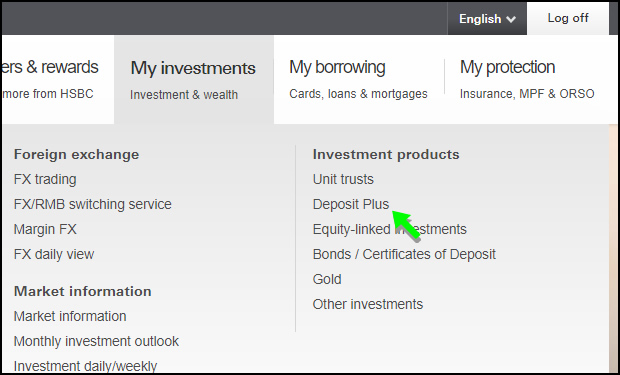Open the Market information link

click(x=70, y=316)
